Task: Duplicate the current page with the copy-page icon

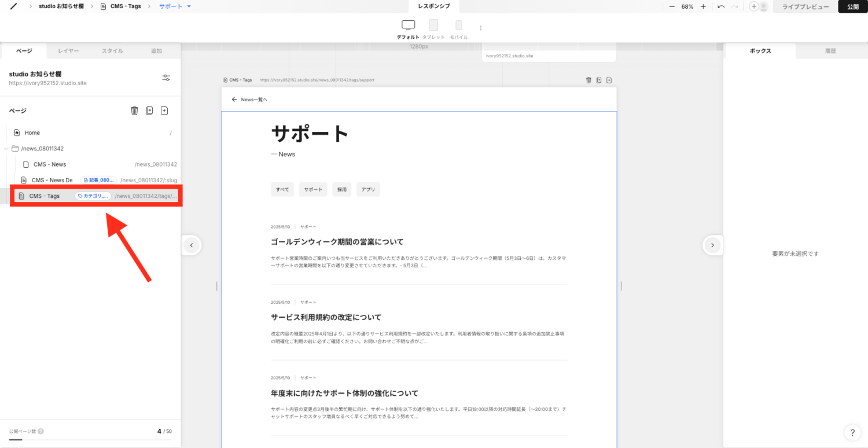Action: click(x=149, y=110)
